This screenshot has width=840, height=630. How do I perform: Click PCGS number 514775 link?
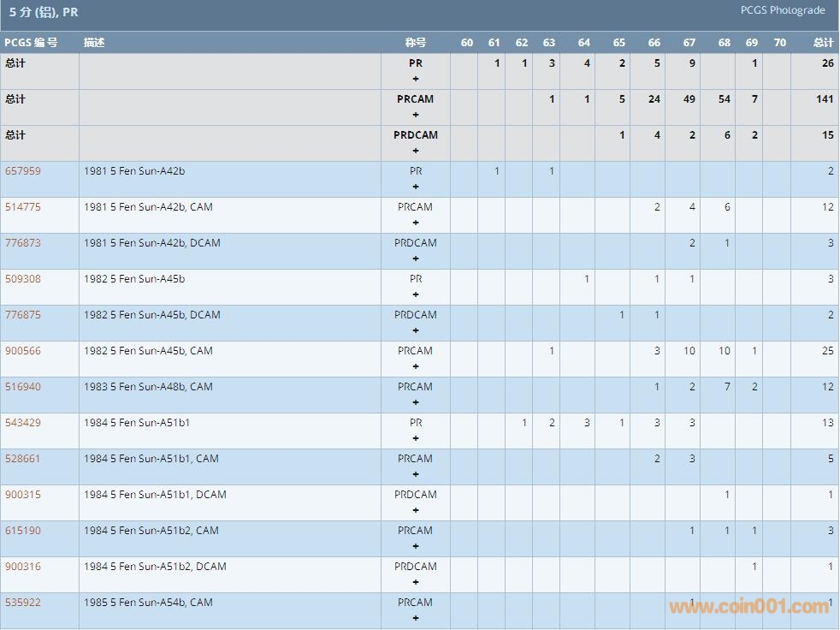pyautogui.click(x=22, y=207)
